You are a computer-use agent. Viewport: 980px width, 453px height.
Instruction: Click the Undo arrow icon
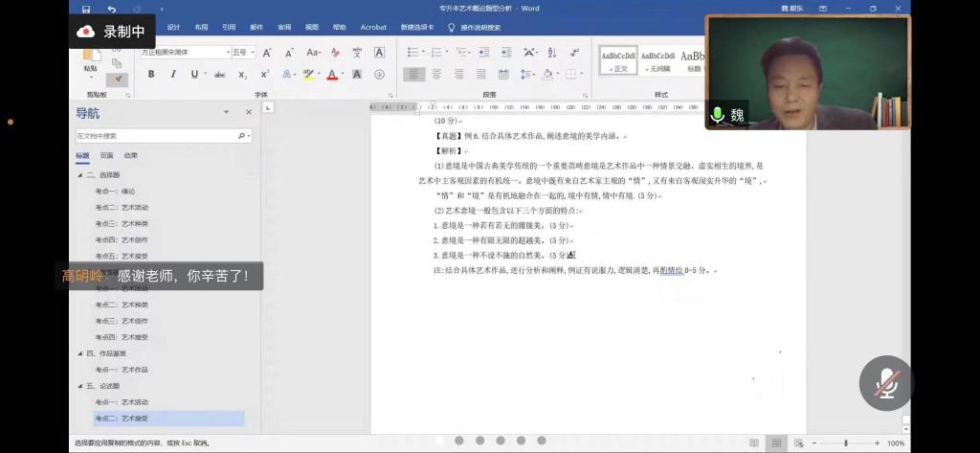pyautogui.click(x=111, y=9)
